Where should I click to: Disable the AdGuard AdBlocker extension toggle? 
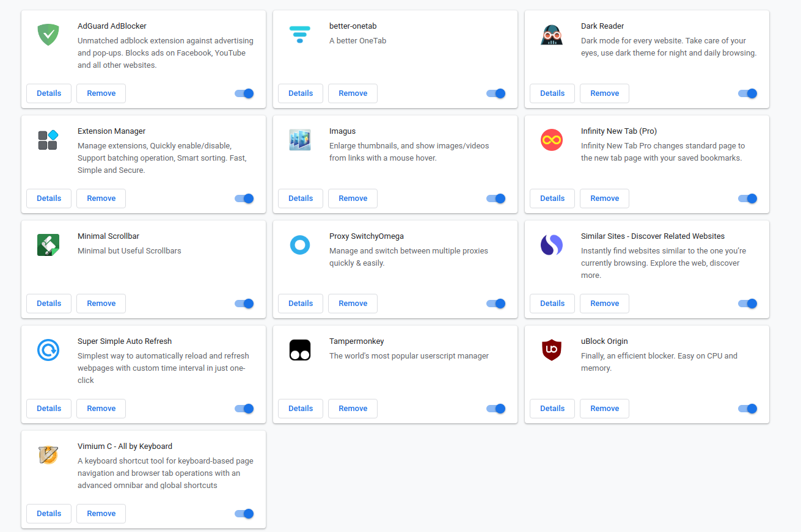pos(244,93)
